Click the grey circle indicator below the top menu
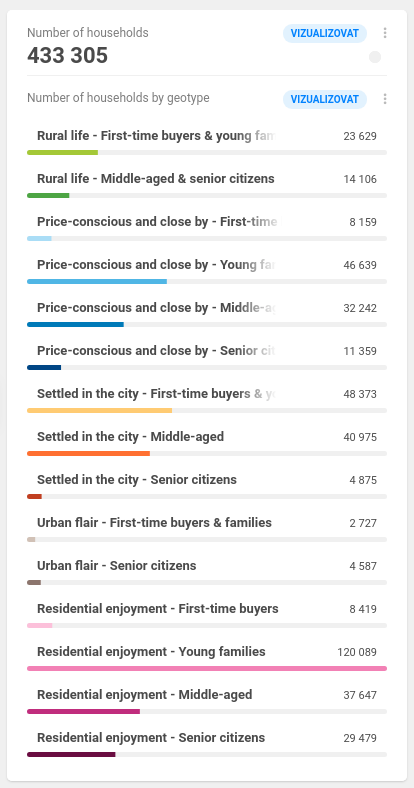414x788 pixels. 375,57
